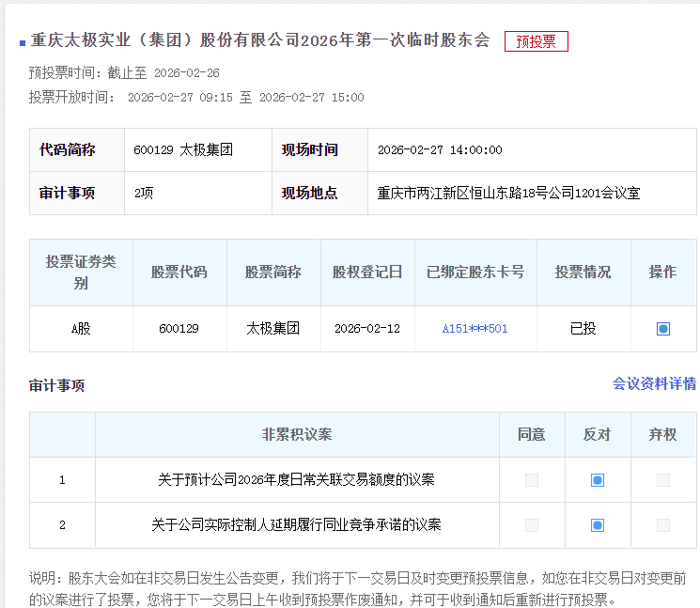
Task: Click the 非累积议案 column header
Action: (x=297, y=435)
